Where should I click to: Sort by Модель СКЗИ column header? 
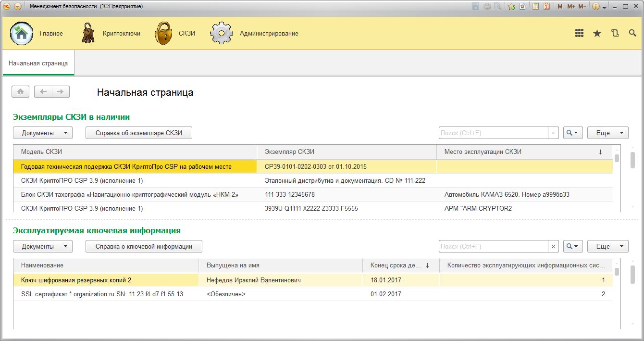(135, 152)
